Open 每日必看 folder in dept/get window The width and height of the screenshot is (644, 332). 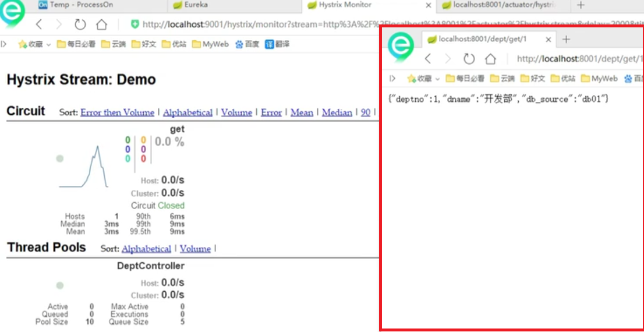click(465, 79)
